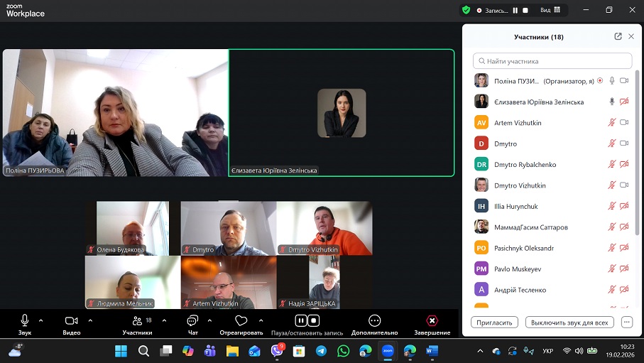Pop out the Участники participants panel
This screenshot has width=644, height=363.
pos(618,37)
